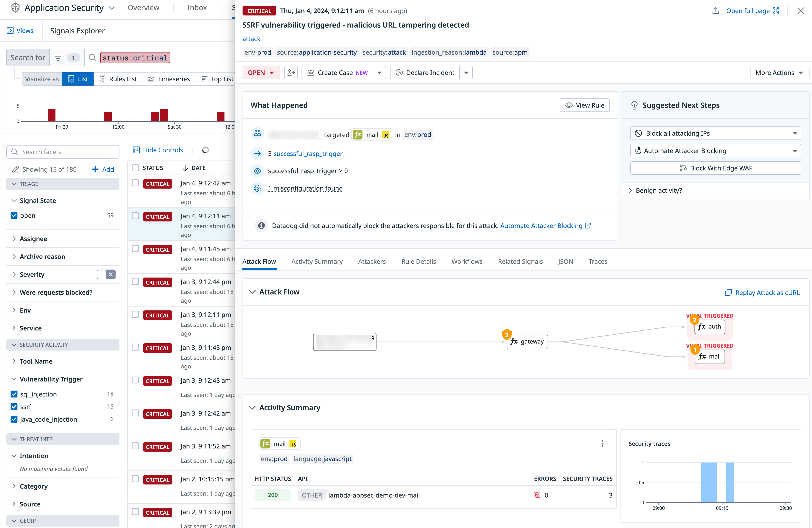Switch to the Rule Details tab

[x=419, y=261]
